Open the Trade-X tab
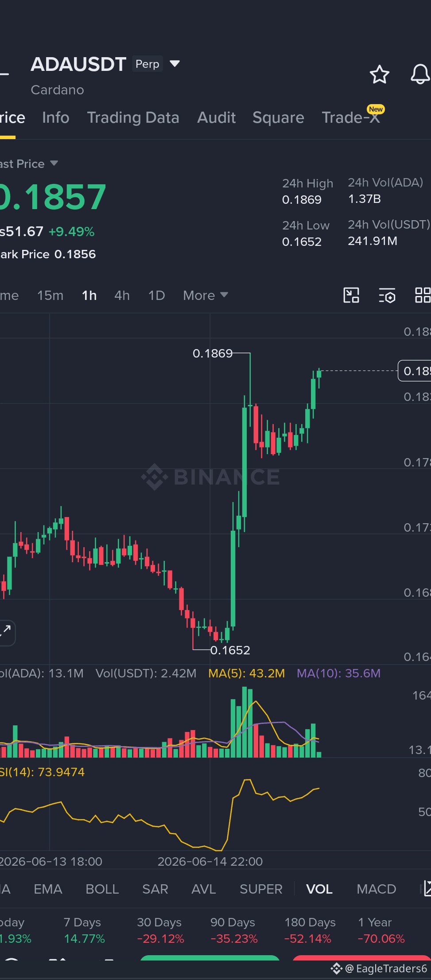 click(x=351, y=117)
